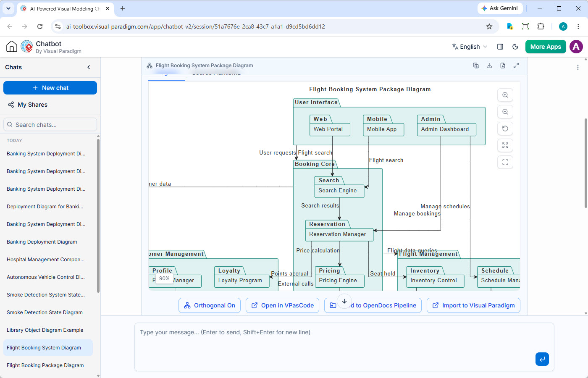Jump to the latest message arrow
The height and width of the screenshot is (378, 588).
[x=344, y=301]
